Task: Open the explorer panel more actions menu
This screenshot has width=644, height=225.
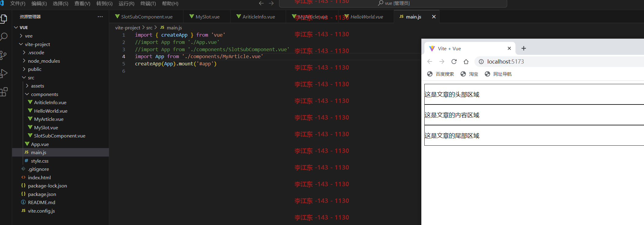Action: click(100, 17)
